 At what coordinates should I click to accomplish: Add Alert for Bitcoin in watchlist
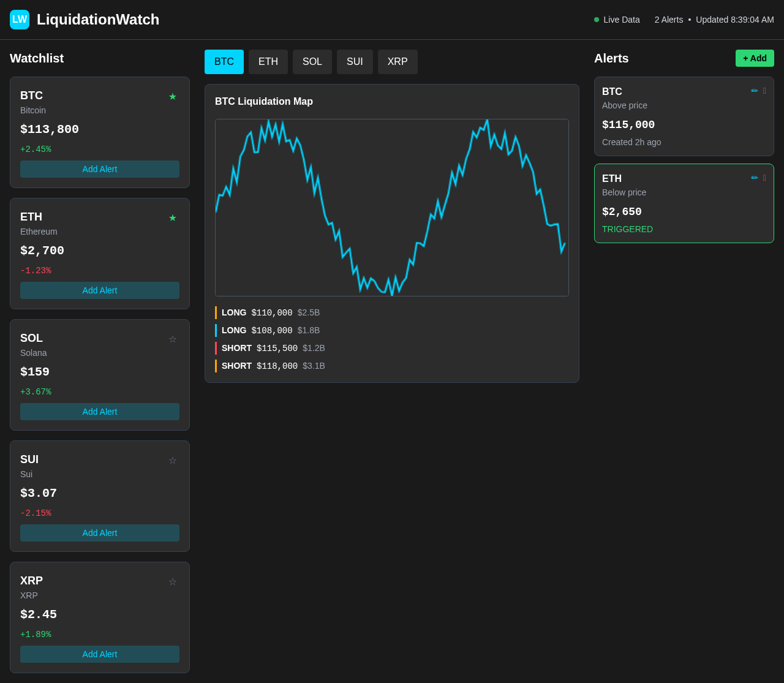[100, 169]
